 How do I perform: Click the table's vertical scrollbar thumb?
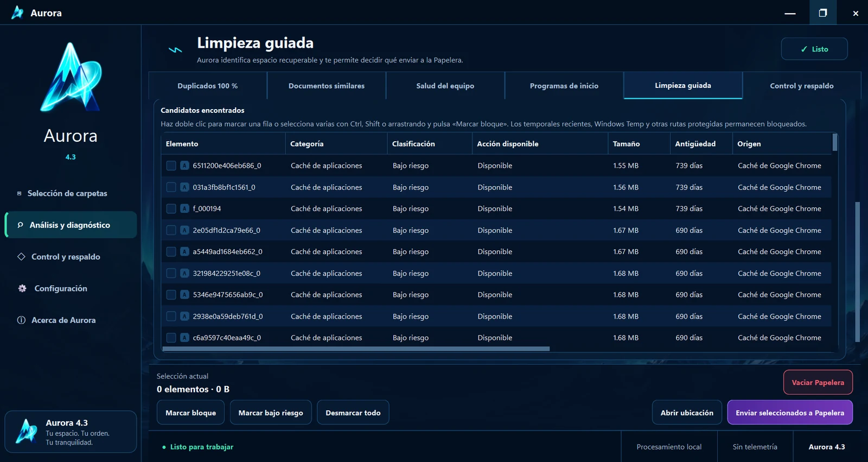[835, 142]
